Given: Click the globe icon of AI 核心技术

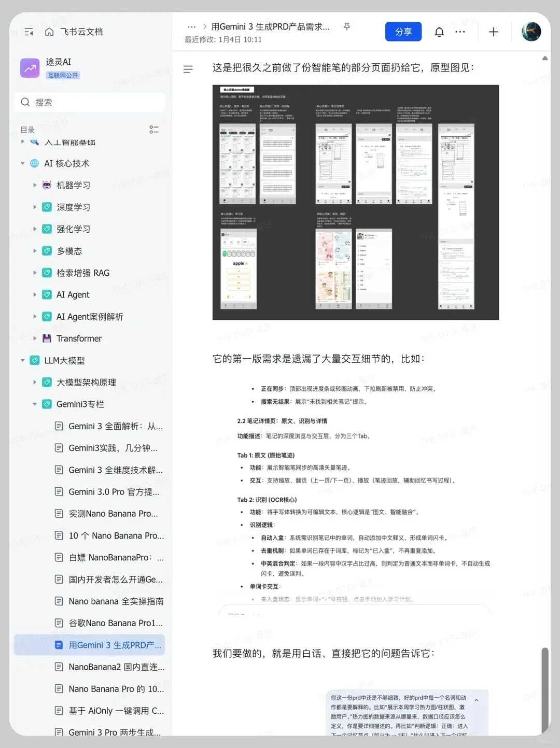Looking at the screenshot, I should coord(35,163).
